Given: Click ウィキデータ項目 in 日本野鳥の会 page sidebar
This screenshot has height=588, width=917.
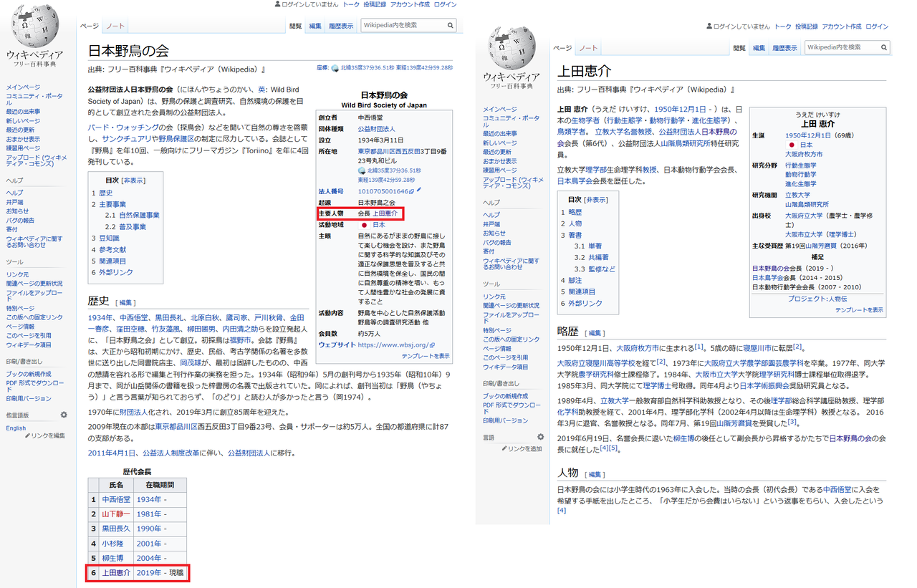Looking at the screenshot, I should pyautogui.click(x=29, y=345).
